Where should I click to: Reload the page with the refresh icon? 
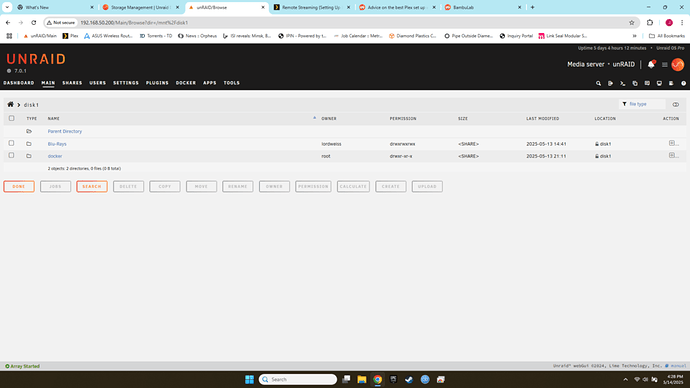33,22
